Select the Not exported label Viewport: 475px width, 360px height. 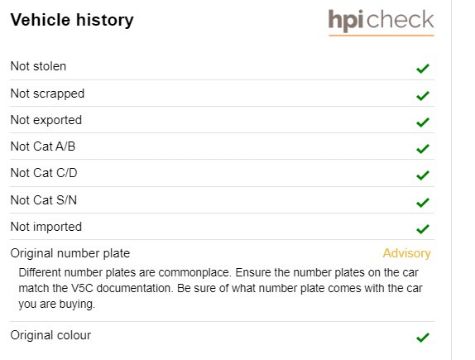click(x=46, y=120)
